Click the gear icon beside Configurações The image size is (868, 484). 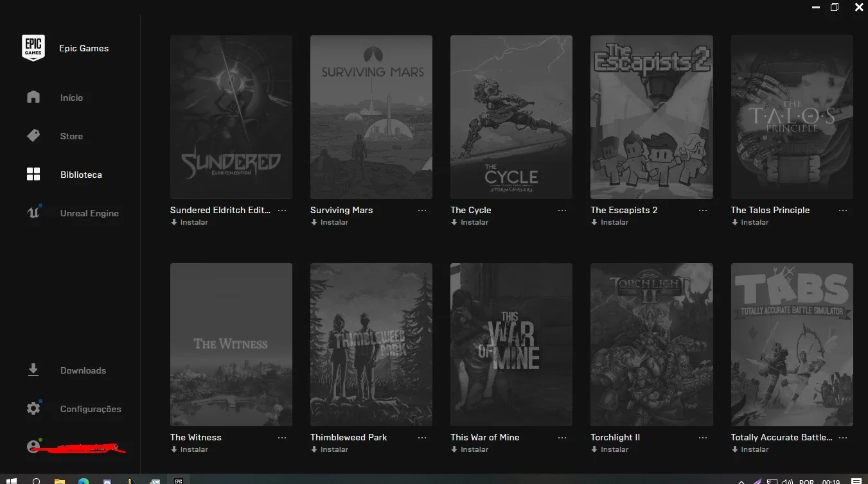33,408
